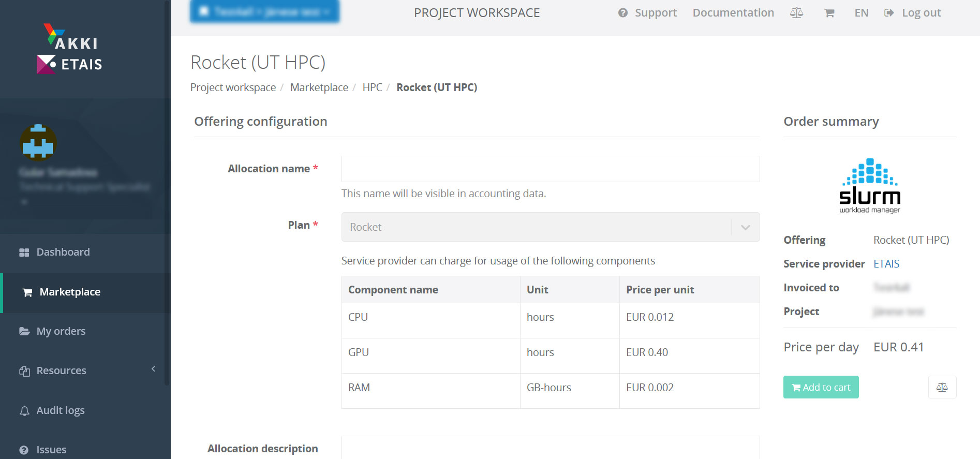
Task: Click the Dashboard grid icon
Action: click(x=24, y=253)
